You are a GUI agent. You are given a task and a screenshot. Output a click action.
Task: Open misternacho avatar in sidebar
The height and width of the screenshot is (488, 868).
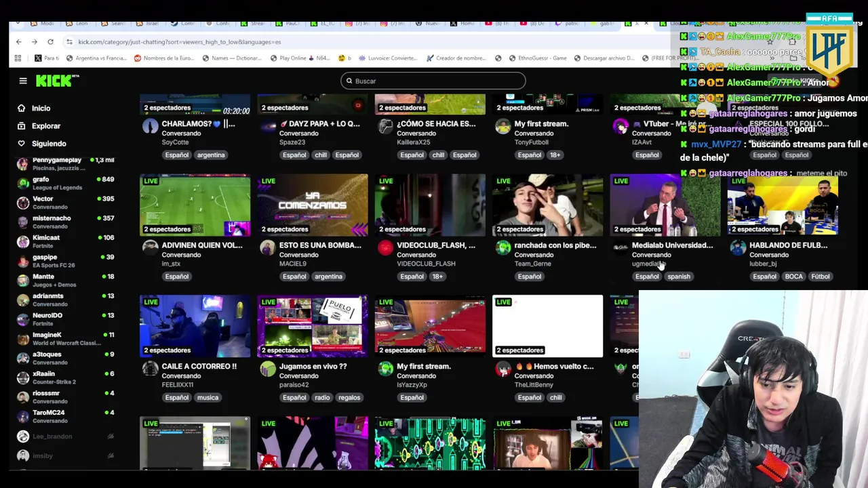pos(23,222)
